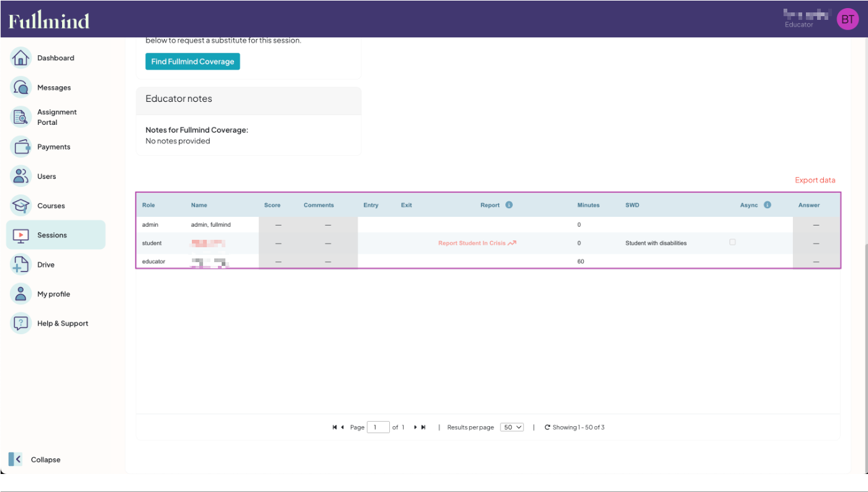Open the Results per page dropdown
This screenshot has width=868, height=492.
click(x=512, y=427)
